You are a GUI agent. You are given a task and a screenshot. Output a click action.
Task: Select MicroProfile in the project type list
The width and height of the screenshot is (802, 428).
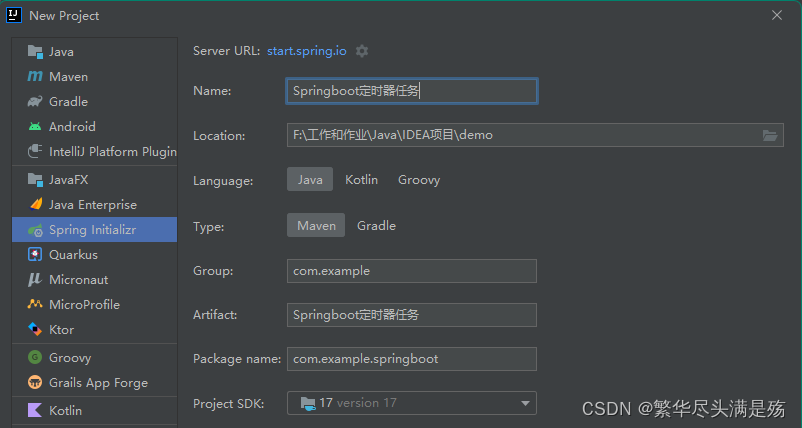click(95, 304)
